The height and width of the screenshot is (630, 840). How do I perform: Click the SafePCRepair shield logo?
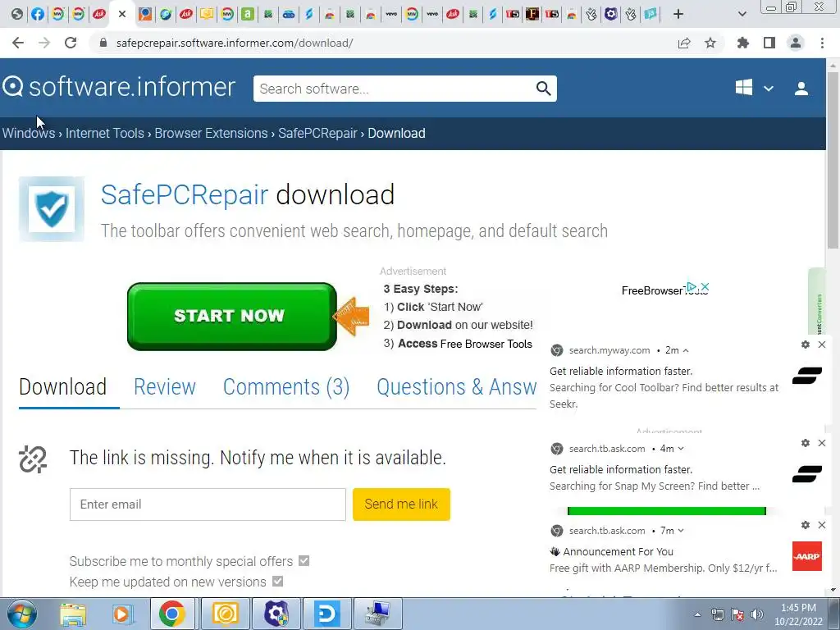click(52, 209)
